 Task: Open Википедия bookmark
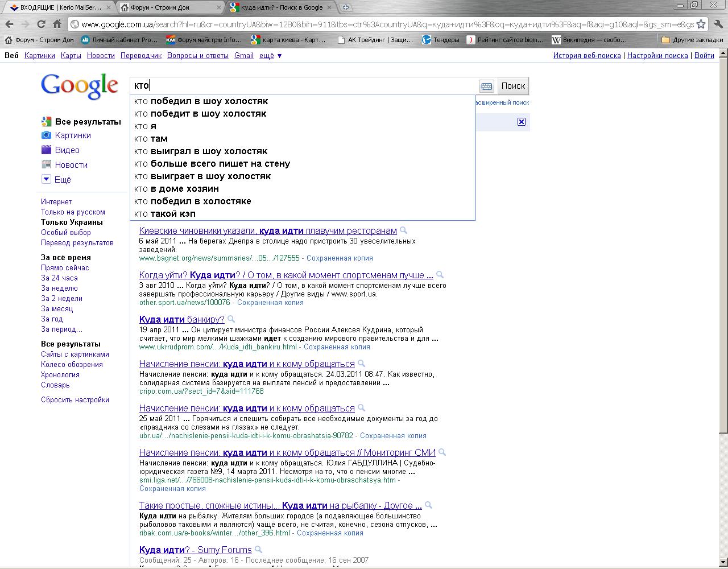tap(589, 40)
